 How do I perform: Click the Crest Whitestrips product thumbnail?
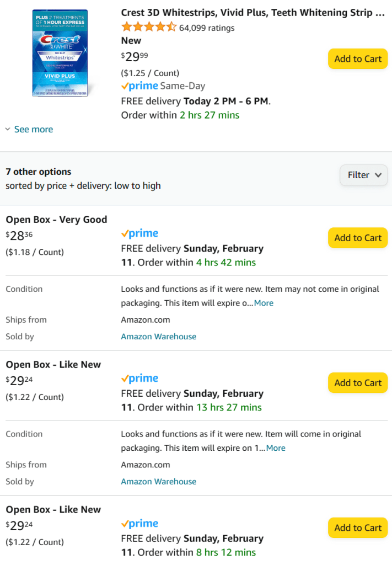(x=60, y=53)
